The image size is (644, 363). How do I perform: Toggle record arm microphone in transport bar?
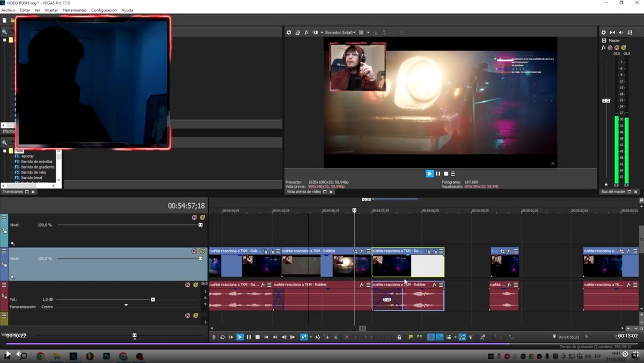click(214, 337)
